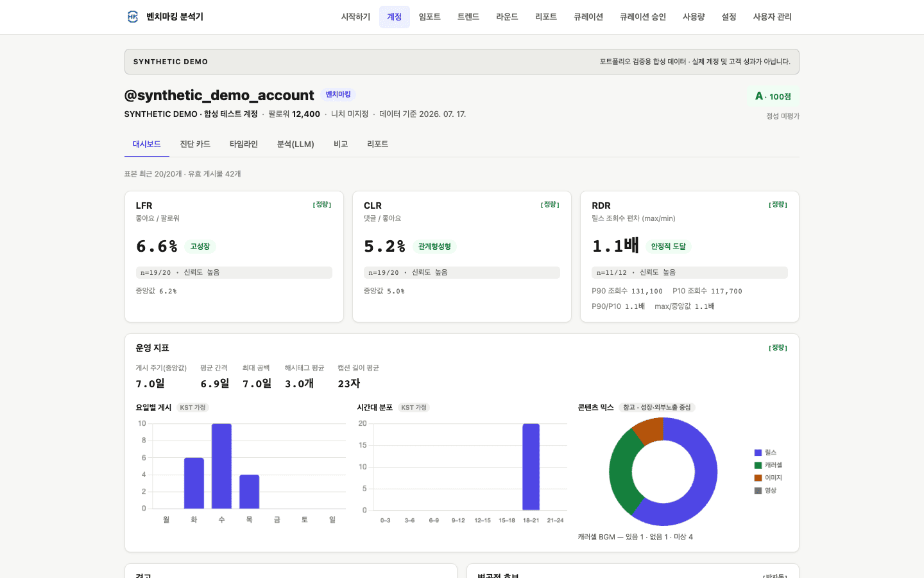Open 리포트 in the top navigation
Screen dimensions: 924x578
pos(546,17)
